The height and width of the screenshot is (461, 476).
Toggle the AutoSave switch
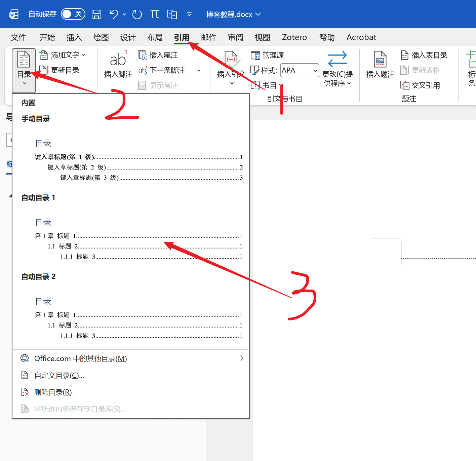73,14
